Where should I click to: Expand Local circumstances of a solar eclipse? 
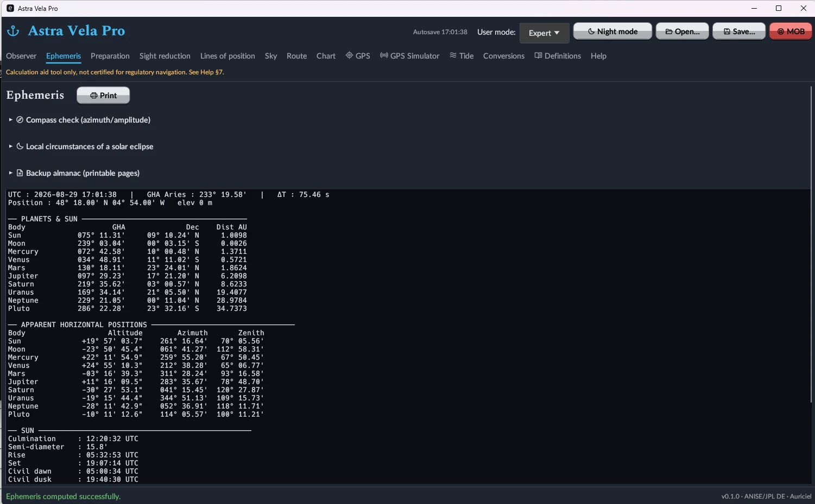point(81,146)
